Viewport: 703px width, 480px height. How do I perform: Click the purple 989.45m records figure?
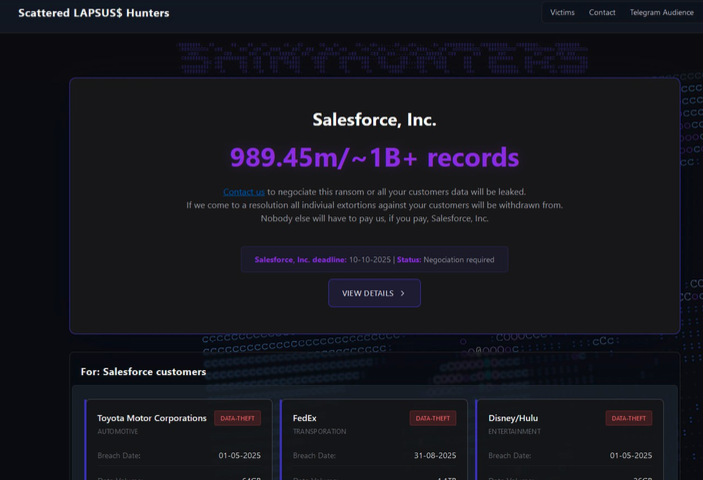pos(374,158)
